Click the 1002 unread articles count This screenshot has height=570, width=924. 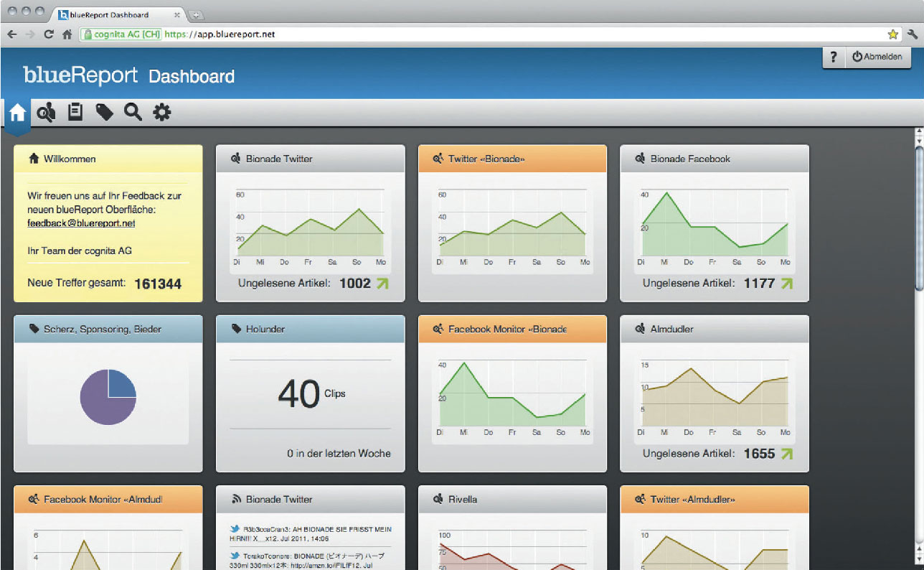tap(355, 284)
